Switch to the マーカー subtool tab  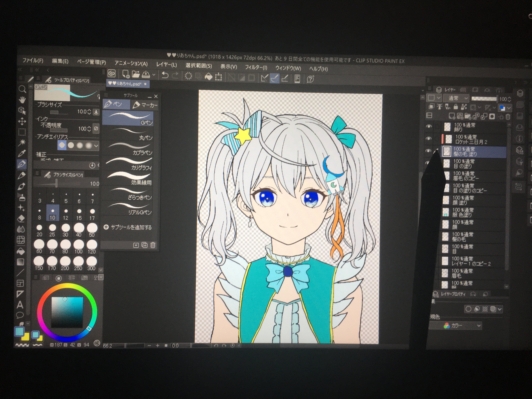click(x=145, y=105)
